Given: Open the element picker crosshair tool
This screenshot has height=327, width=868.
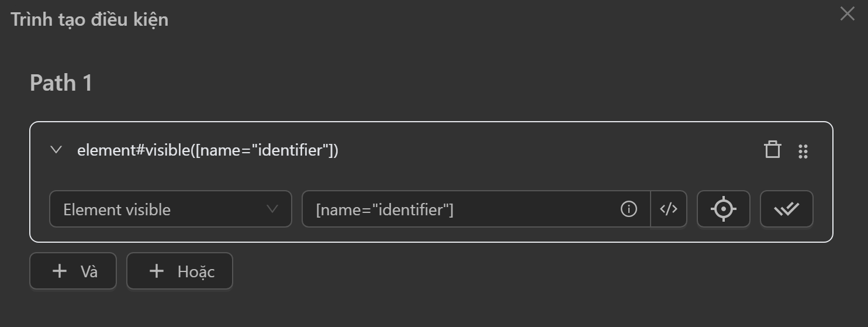Looking at the screenshot, I should point(723,209).
